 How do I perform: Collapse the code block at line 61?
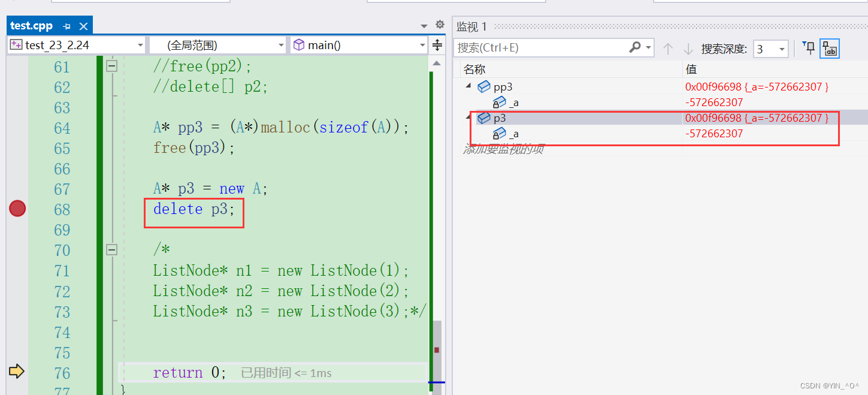[111, 66]
